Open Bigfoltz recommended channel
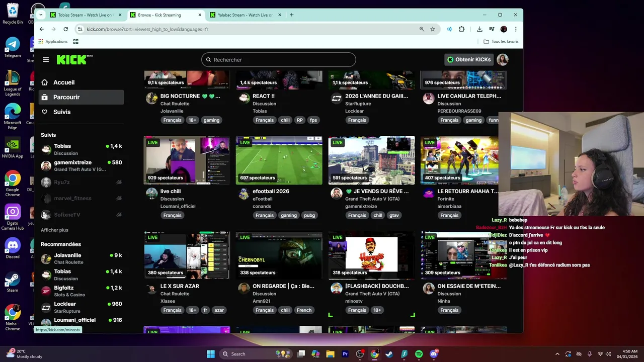 coord(81,291)
